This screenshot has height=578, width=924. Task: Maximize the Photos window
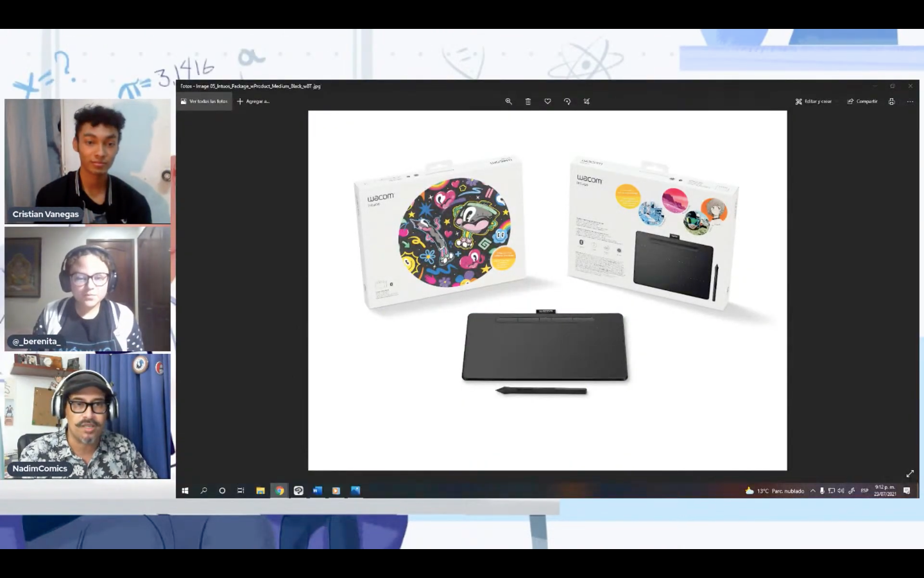(x=892, y=86)
